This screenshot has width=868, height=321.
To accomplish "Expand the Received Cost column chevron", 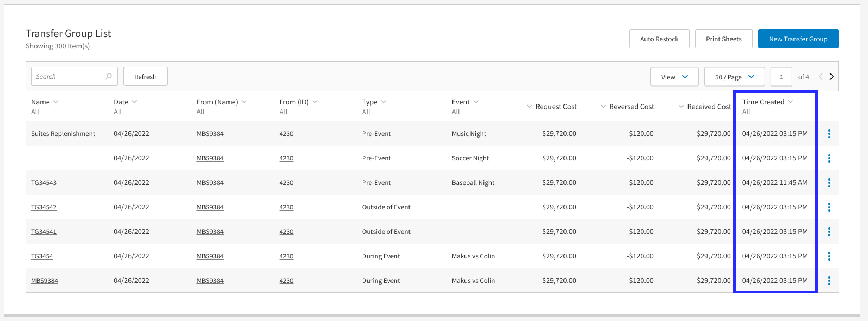I will 681,107.
